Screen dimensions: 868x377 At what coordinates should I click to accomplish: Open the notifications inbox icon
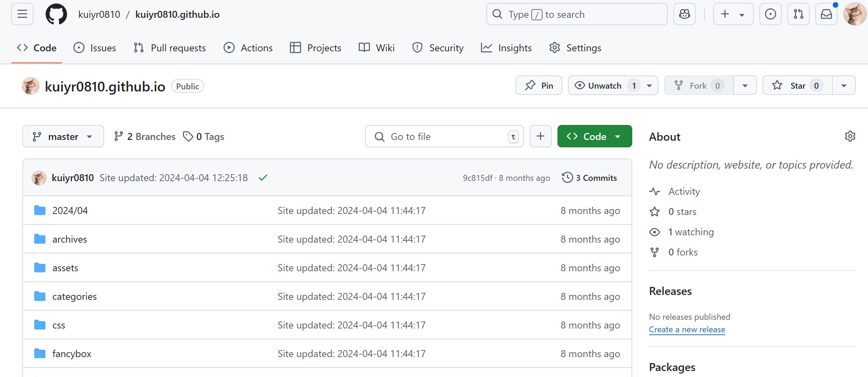point(826,14)
